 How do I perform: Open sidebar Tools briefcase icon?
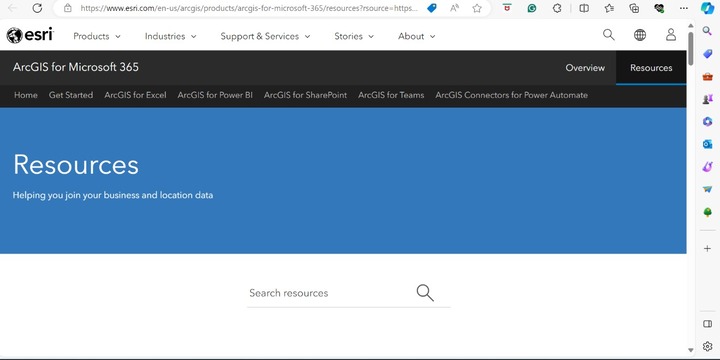click(707, 76)
